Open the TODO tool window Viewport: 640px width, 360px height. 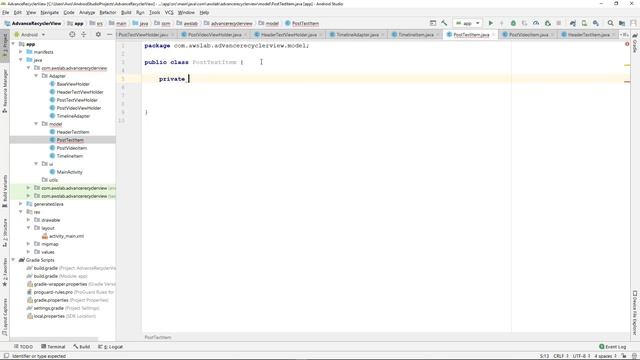[x=23, y=347]
